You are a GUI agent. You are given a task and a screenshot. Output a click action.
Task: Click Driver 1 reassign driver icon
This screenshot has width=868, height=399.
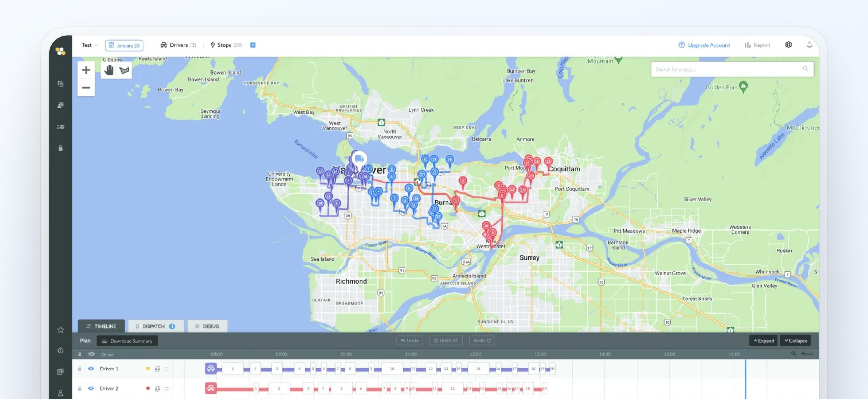(157, 369)
